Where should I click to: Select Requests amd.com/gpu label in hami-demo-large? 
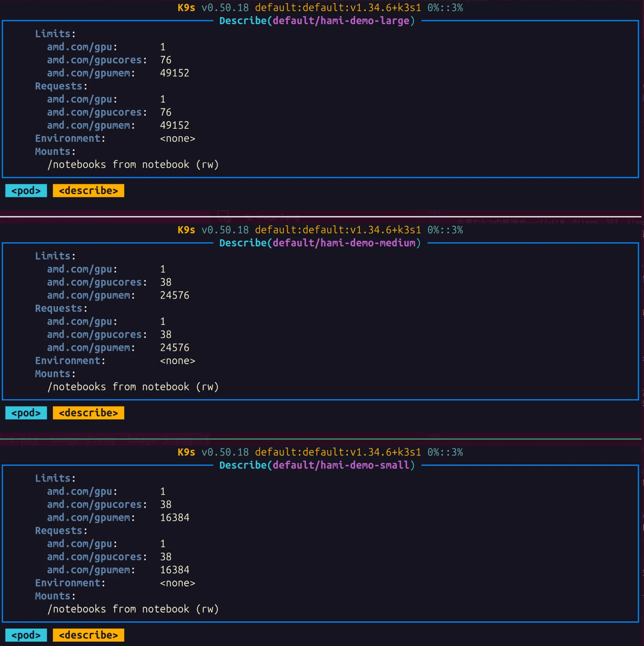coord(82,99)
